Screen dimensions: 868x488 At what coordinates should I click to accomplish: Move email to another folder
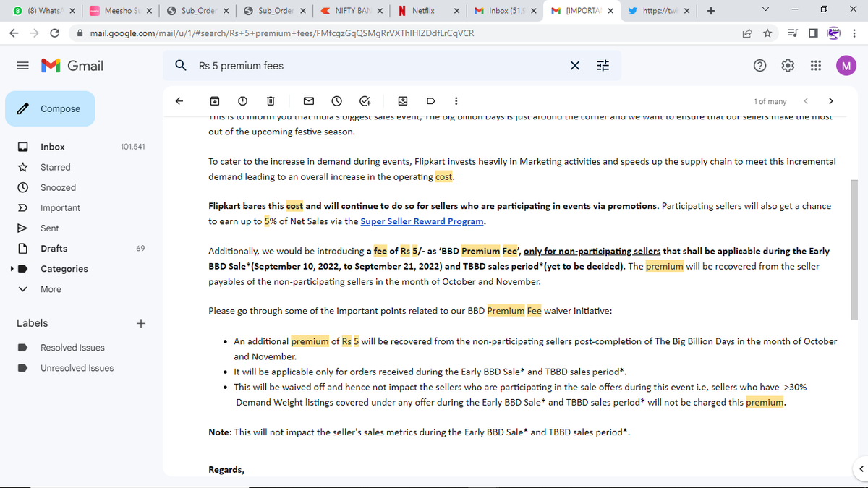403,101
